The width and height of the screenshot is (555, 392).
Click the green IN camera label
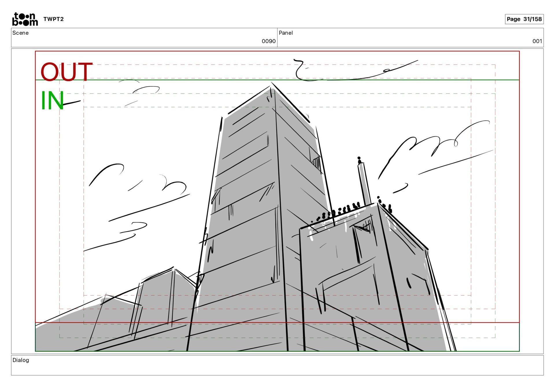pyautogui.click(x=52, y=101)
